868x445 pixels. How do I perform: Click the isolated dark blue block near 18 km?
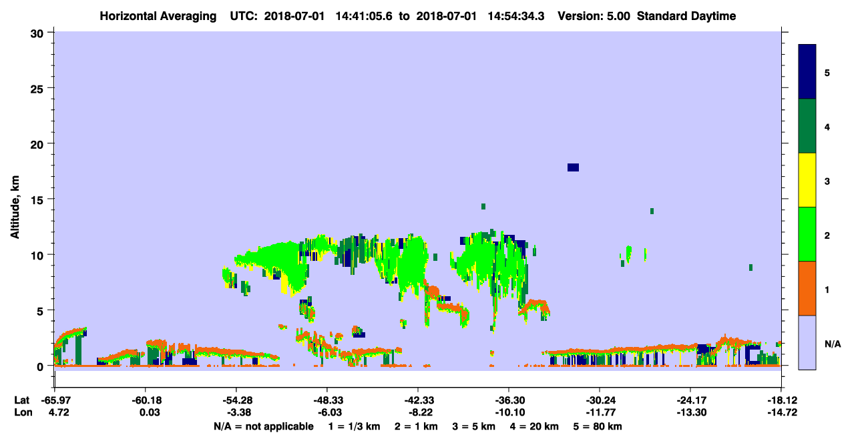(573, 167)
